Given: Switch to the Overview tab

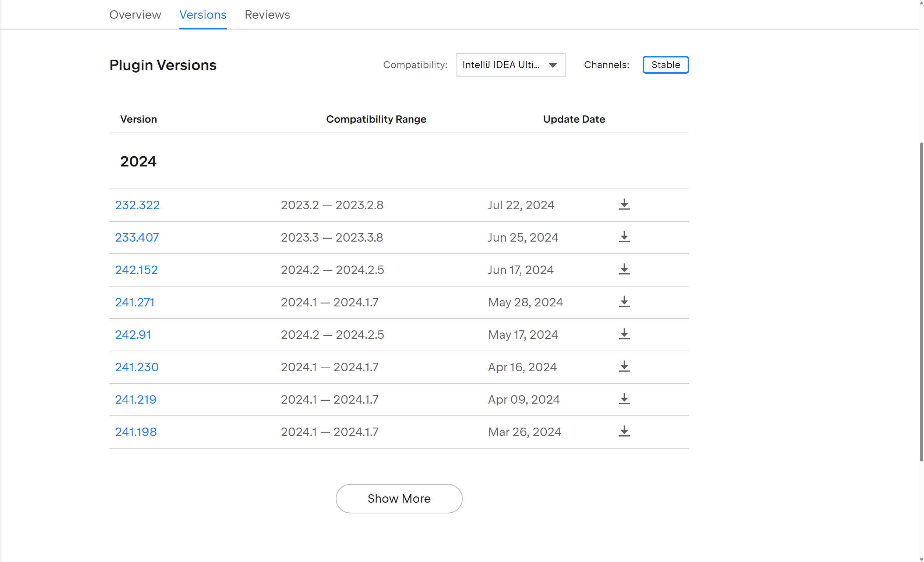Looking at the screenshot, I should [135, 15].
